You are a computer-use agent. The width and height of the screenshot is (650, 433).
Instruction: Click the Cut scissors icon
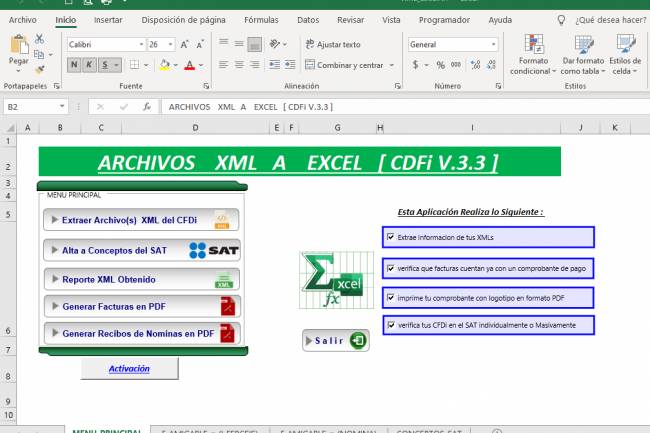39,39
